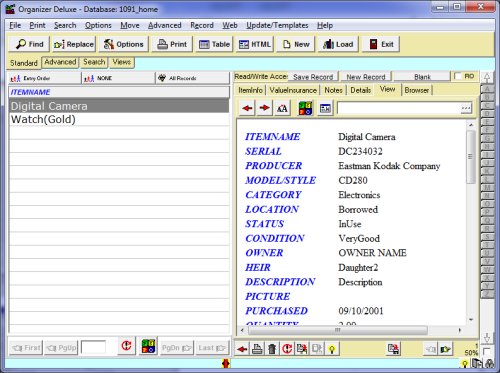Open the Options toolbar button

click(123, 44)
